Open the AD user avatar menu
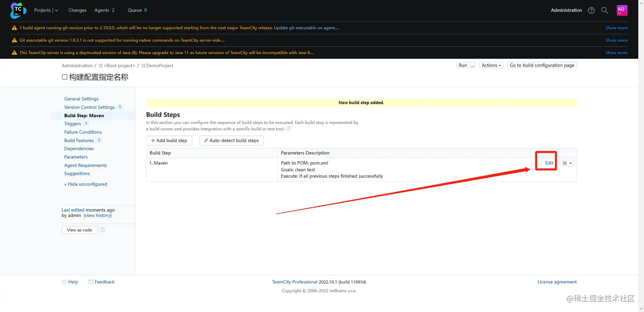This screenshot has height=312, width=644. [x=622, y=10]
